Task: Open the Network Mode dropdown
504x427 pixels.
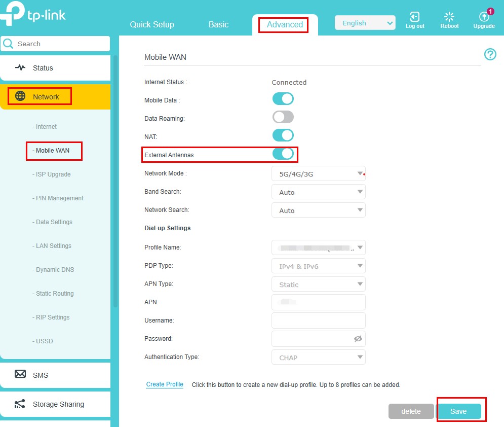Action: (x=318, y=173)
